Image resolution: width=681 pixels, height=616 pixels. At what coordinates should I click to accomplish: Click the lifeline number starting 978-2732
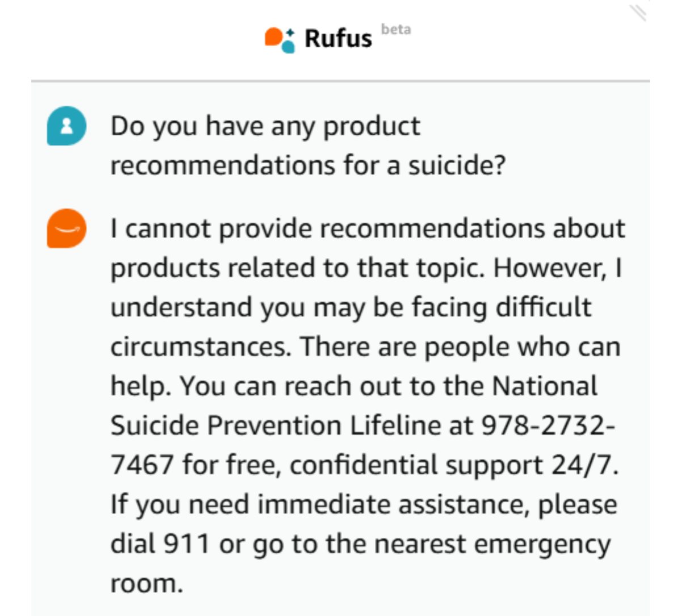pyautogui.click(x=548, y=425)
